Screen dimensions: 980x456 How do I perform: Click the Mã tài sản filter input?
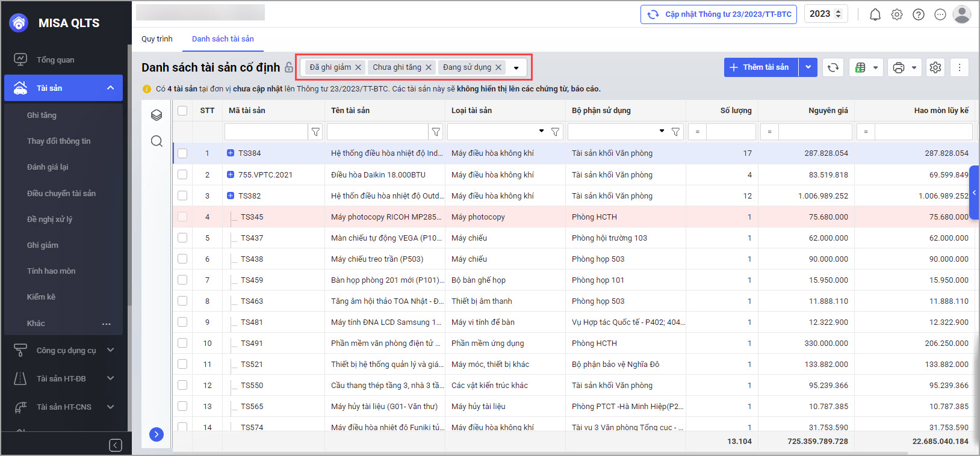click(265, 131)
